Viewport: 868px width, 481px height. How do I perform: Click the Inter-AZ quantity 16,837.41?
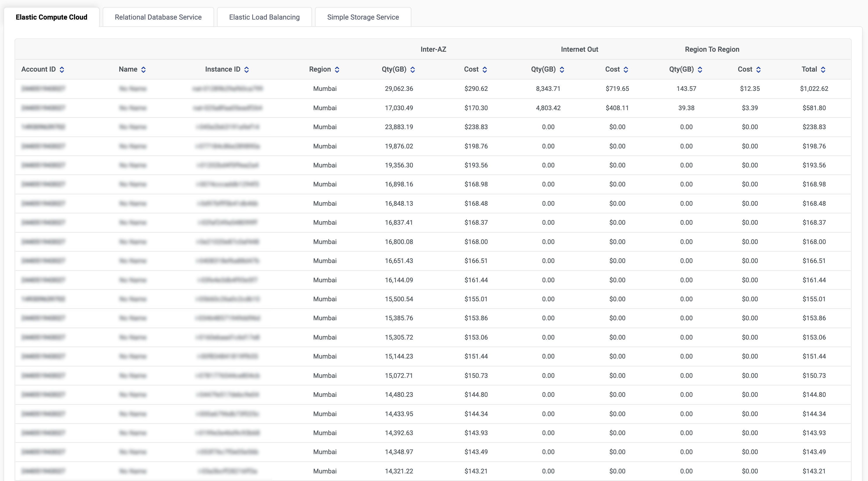[x=399, y=222]
